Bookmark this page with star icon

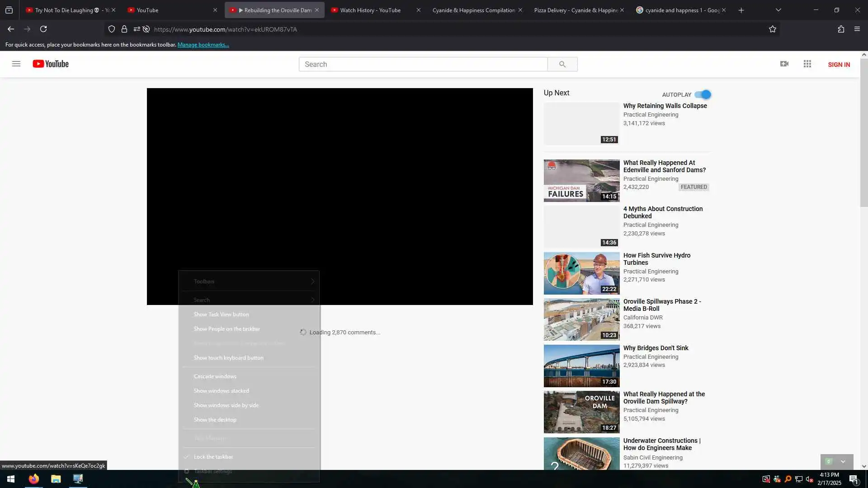[772, 29]
